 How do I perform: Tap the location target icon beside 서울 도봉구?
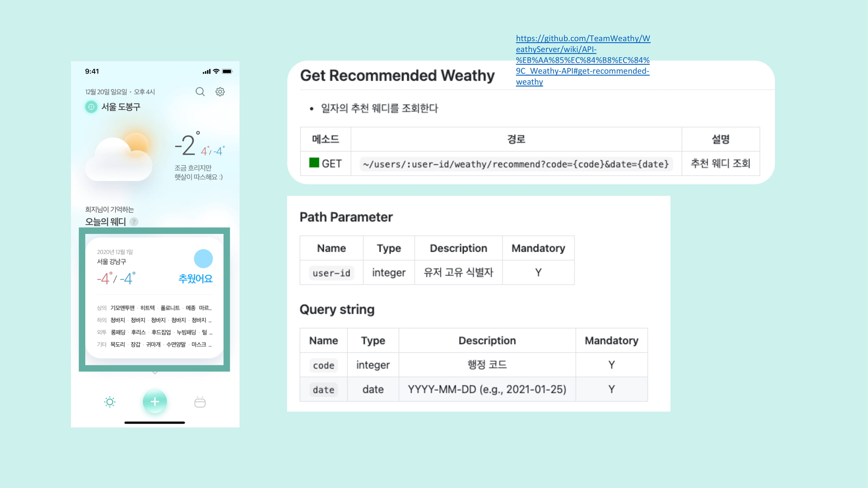click(91, 107)
